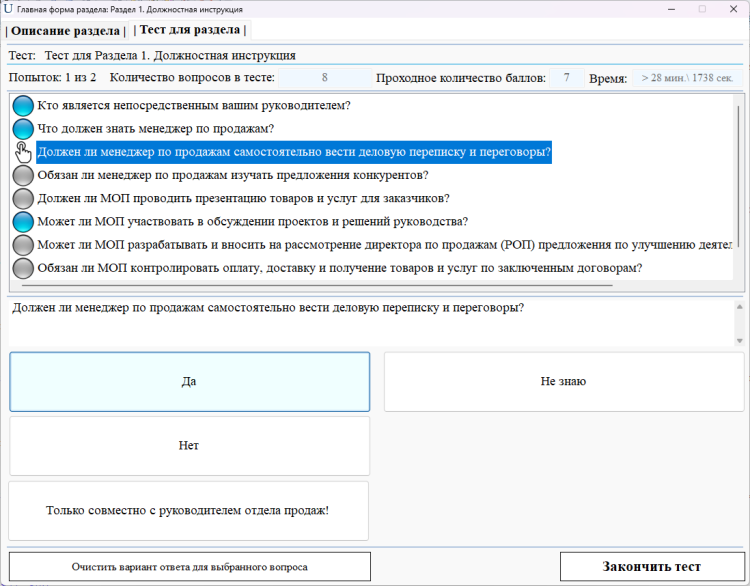Pick 'Только совместно с руководителем отдела продаж!'

(x=189, y=511)
